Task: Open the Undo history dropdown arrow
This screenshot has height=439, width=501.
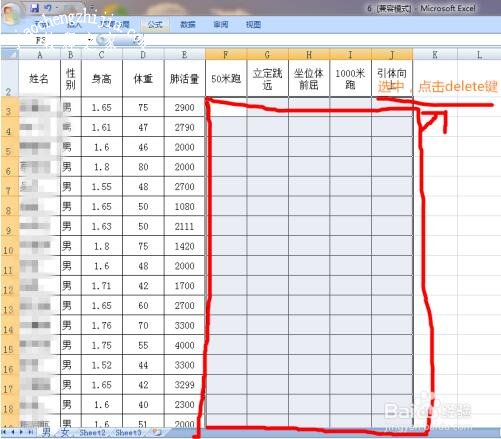Action: 57,8
